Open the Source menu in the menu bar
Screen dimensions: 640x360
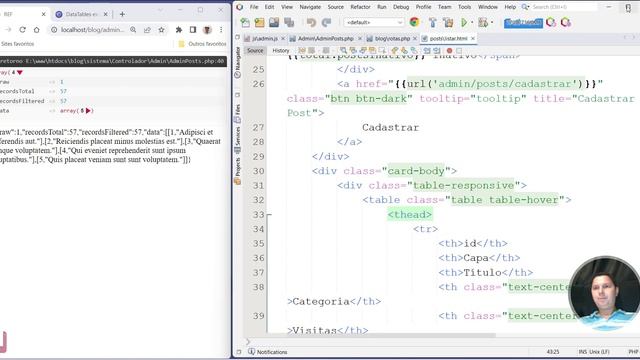coord(336,7)
